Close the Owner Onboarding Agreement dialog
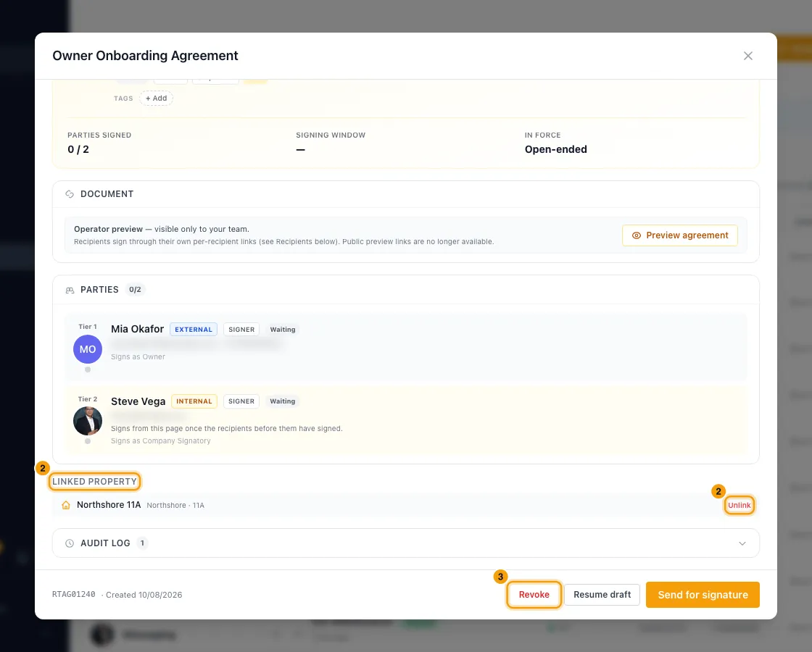The height and width of the screenshot is (652, 812). [x=747, y=56]
